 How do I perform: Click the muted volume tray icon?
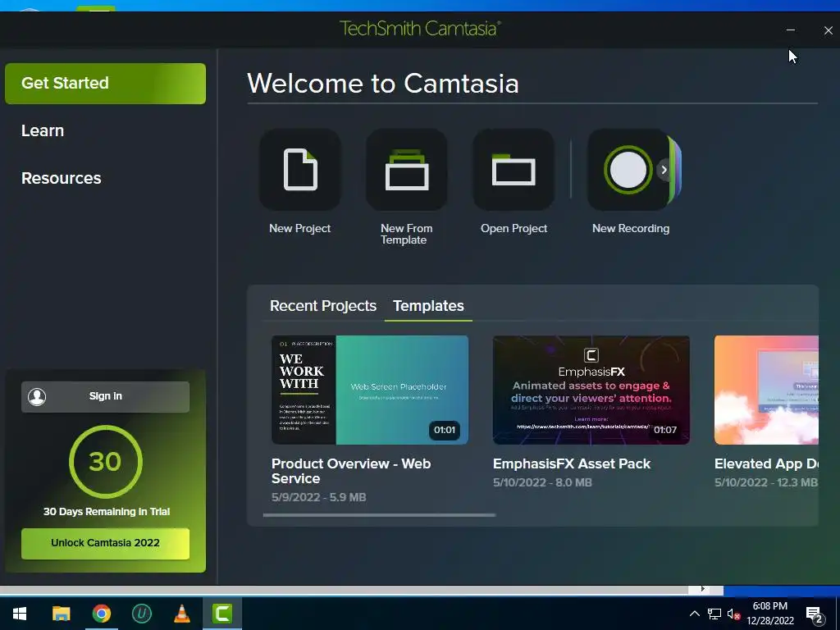733,614
